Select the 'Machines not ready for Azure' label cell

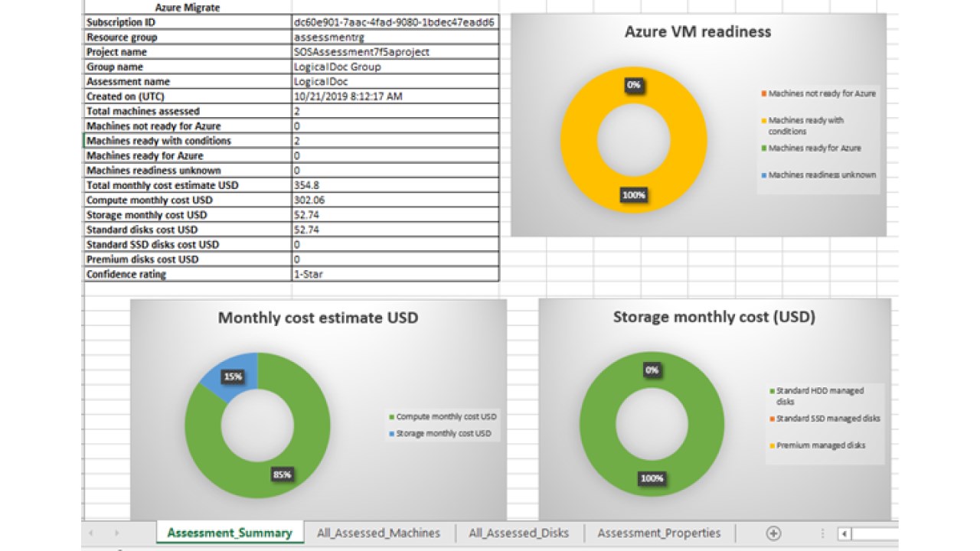(x=187, y=126)
